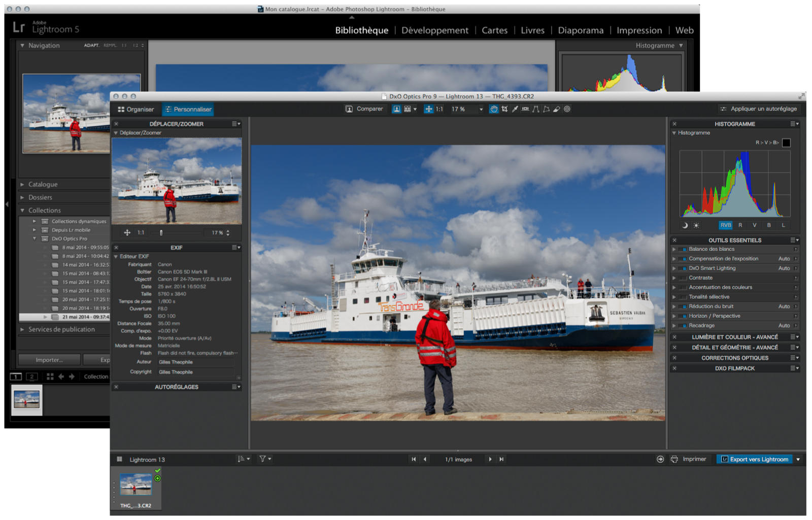Open Cartes module in Lightroom
The image size is (812, 520).
point(494,30)
